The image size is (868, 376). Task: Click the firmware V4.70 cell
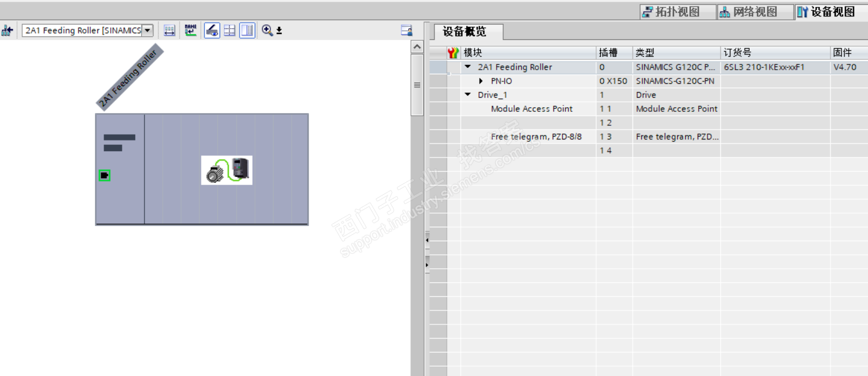pos(849,67)
